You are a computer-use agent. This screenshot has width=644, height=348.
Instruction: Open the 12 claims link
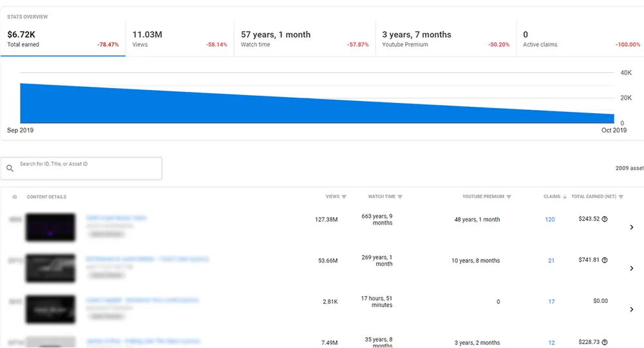pos(551,343)
